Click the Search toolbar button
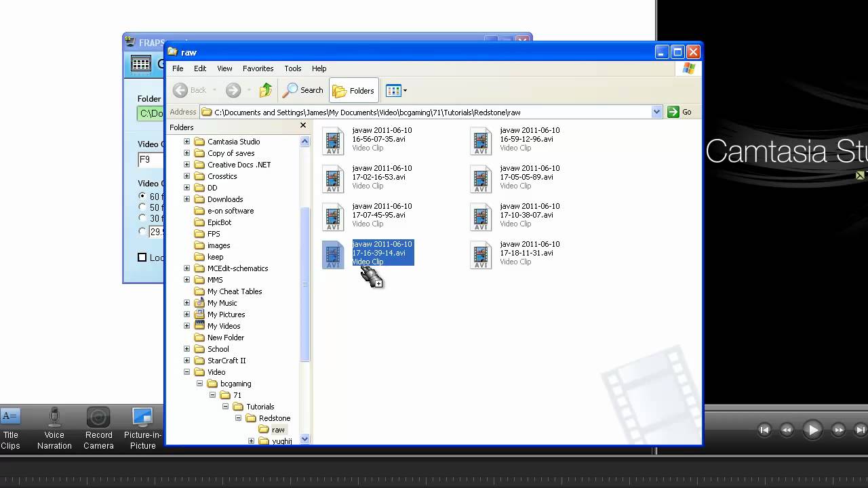 [x=303, y=90]
